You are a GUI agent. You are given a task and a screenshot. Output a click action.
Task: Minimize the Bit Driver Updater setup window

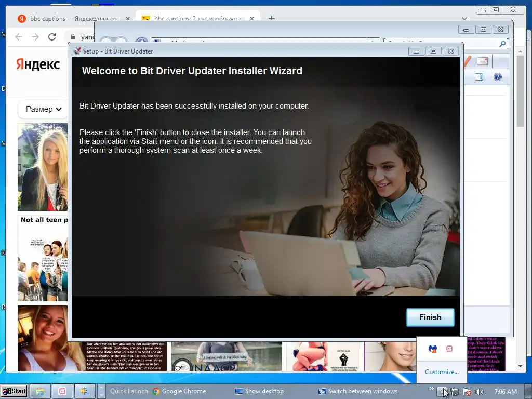pos(416,51)
